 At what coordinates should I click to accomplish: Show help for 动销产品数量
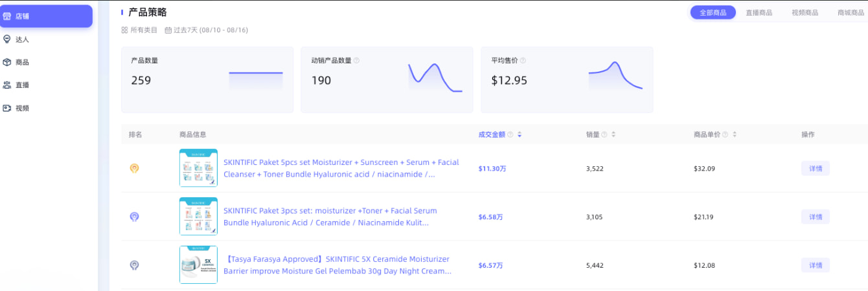tap(356, 61)
